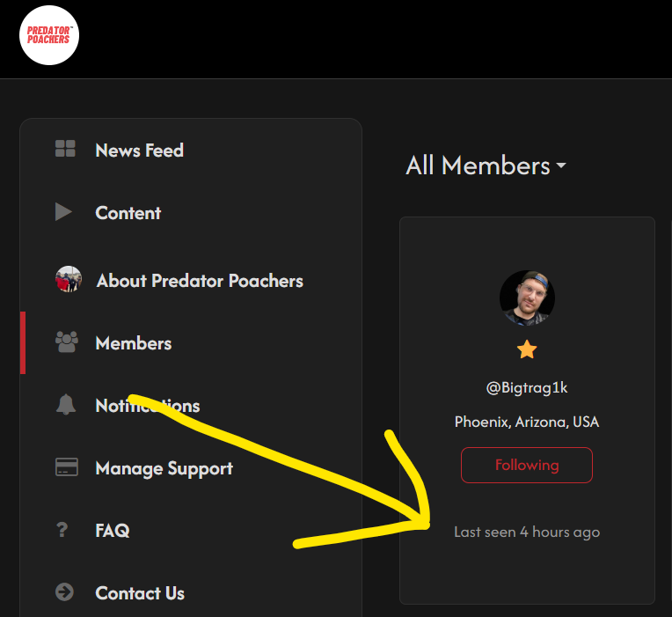Screen dimensions: 672x617
Task: Click the About Predator Poachers avatar icon
Action: point(69,279)
